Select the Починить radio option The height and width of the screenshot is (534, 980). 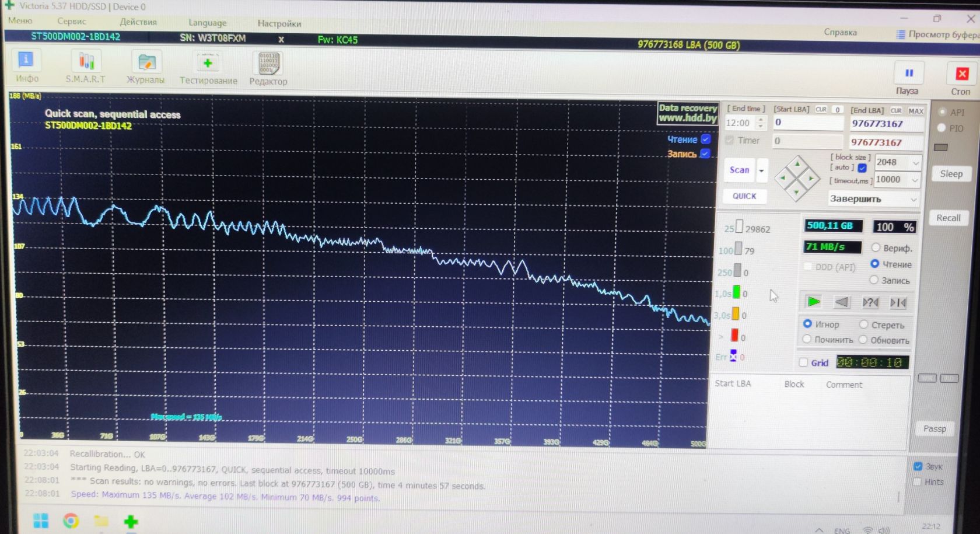point(807,339)
